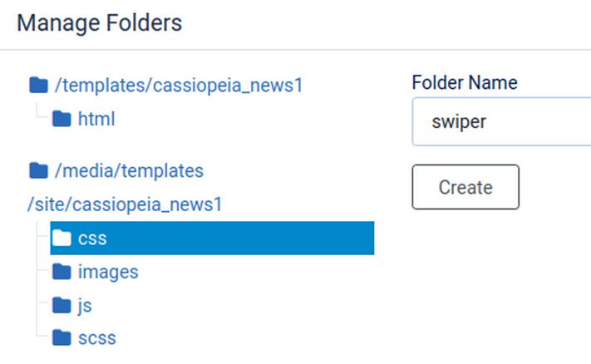Viewport: 591px width, 364px height.
Task: Select the /templates/cassiopeia_news1 path label
Action: 178,85
